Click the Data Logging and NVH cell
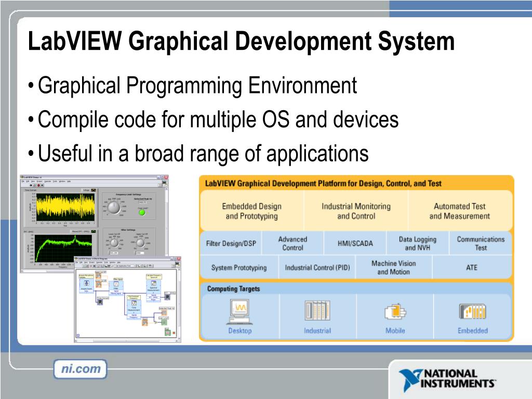This screenshot has width=532, height=399. [417, 243]
